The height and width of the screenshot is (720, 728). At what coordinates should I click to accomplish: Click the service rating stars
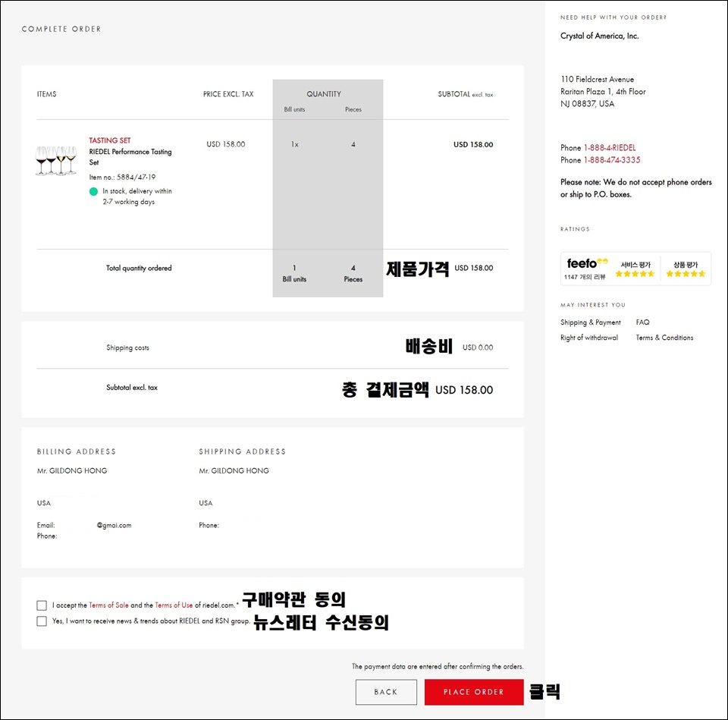[635, 274]
